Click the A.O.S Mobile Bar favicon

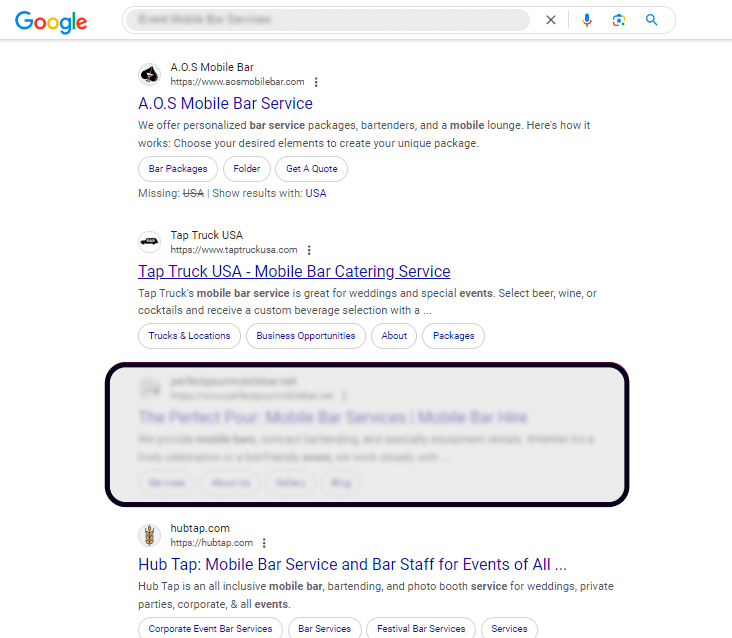tap(149, 74)
